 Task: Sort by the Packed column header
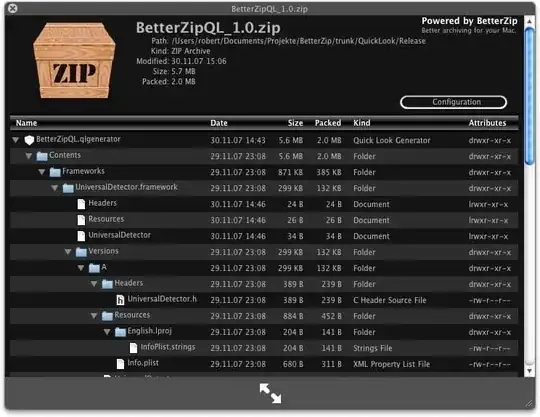click(x=328, y=123)
